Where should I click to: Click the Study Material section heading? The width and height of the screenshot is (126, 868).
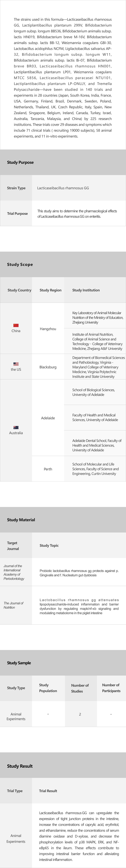click(21, 520)
